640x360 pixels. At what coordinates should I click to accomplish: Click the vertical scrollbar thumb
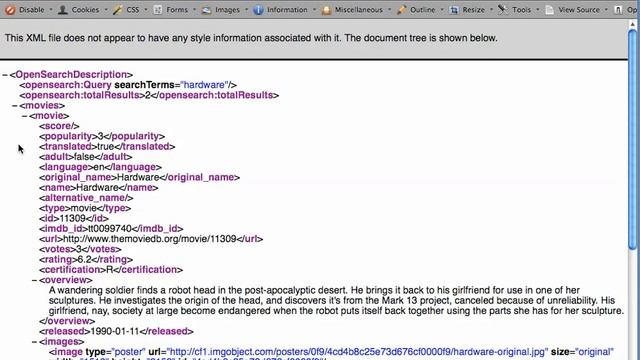[x=633, y=139]
